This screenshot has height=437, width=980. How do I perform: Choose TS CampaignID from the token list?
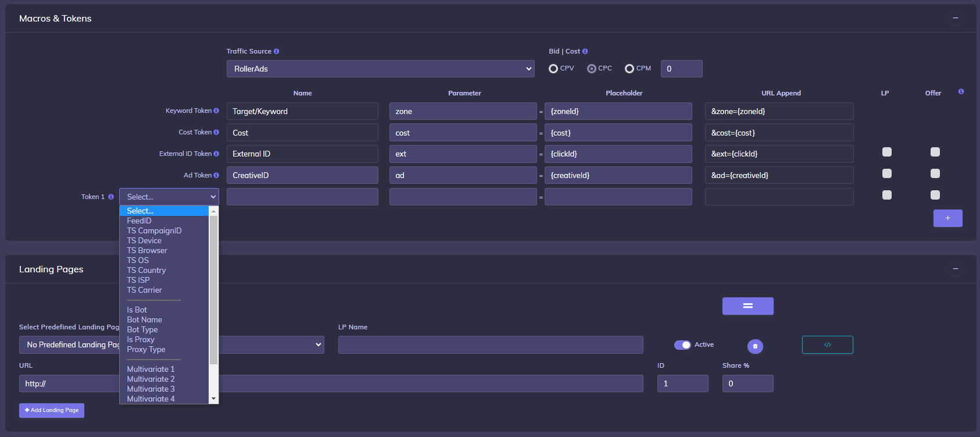[x=164, y=231]
